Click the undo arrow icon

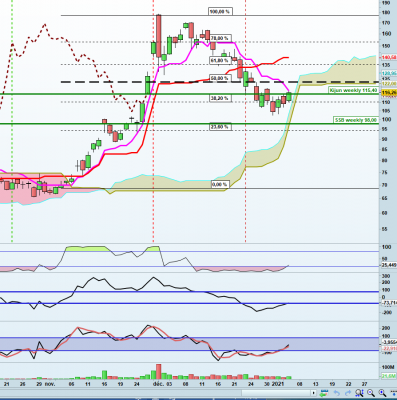point(337,393)
